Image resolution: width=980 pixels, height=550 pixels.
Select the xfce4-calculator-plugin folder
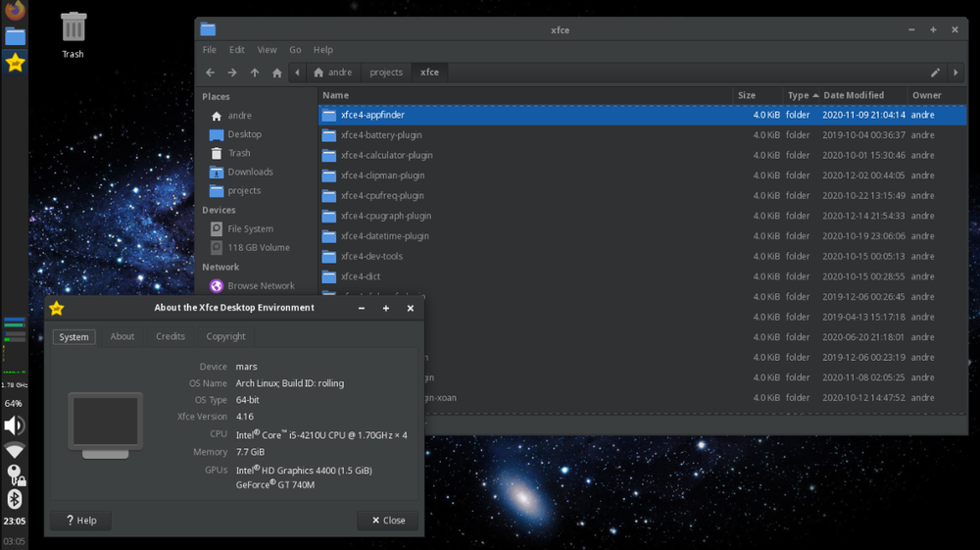pos(642,155)
